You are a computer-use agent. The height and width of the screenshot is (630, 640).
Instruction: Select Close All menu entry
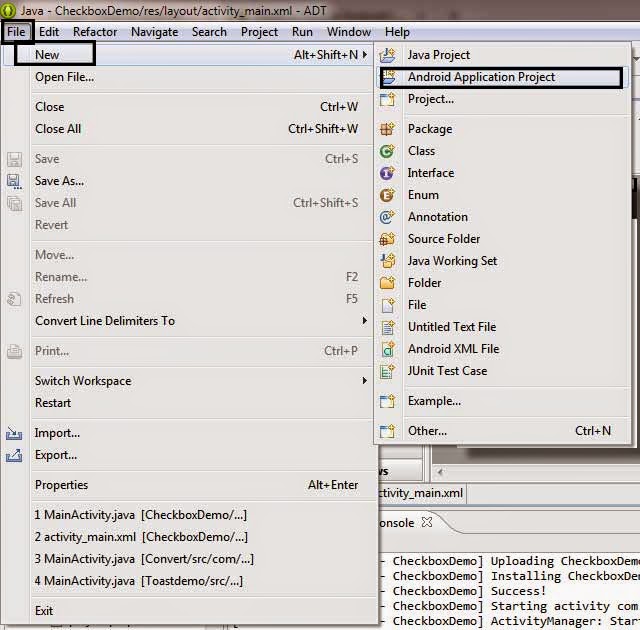pos(188,129)
